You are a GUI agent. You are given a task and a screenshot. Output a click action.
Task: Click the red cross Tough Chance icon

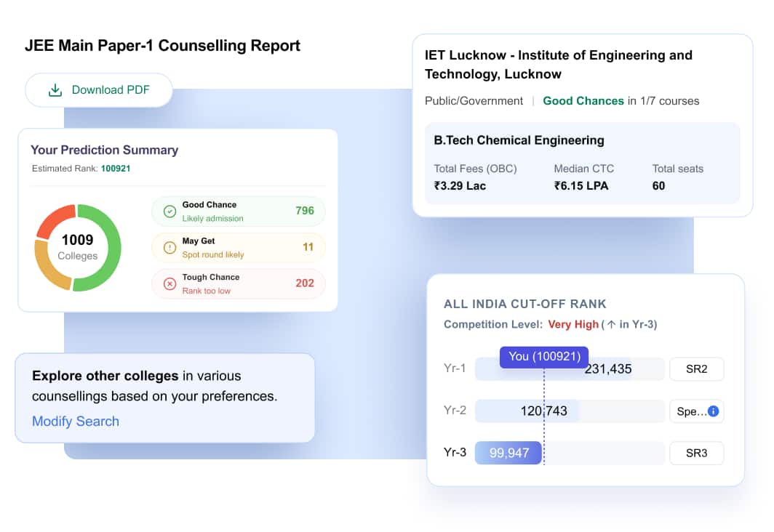[x=169, y=284]
